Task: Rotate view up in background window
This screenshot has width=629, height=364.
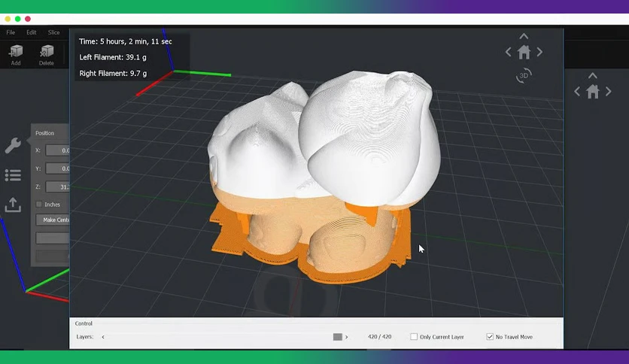Action: coord(593,76)
